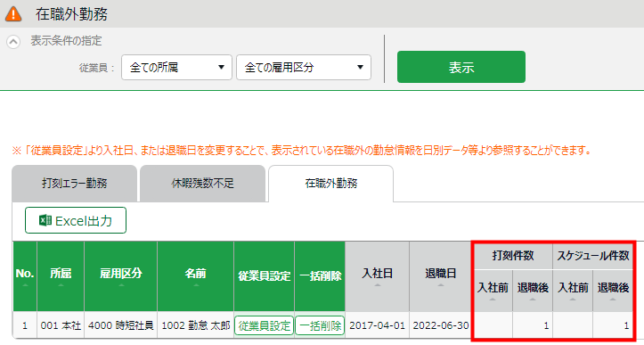Click the 表示条件の指定 label
The width and height of the screenshot is (644, 345).
[66, 41]
